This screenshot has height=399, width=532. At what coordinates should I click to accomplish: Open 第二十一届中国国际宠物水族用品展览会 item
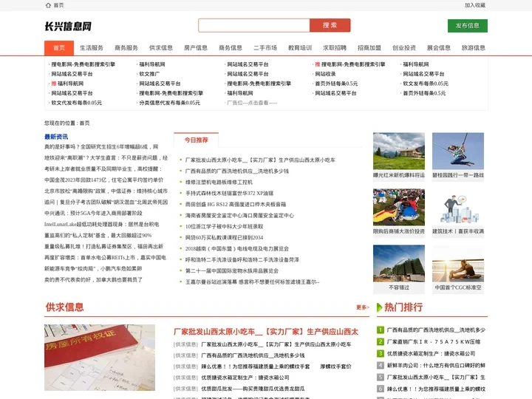tap(232, 271)
